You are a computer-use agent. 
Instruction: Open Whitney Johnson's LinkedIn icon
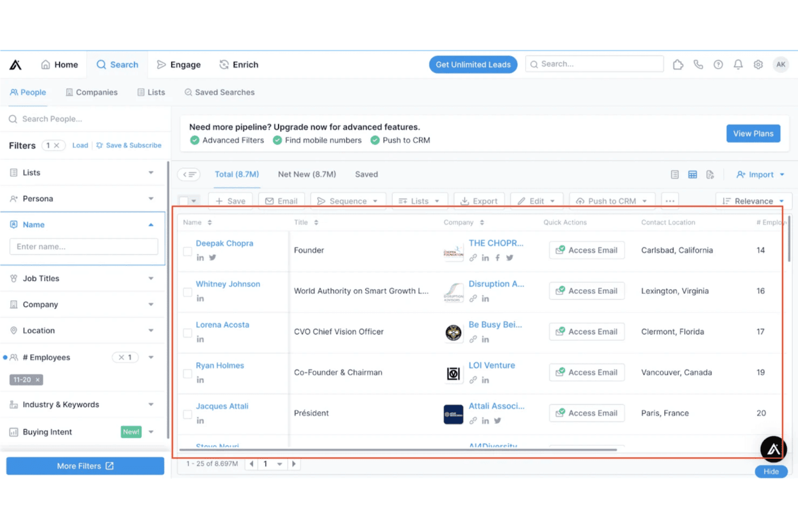(200, 299)
